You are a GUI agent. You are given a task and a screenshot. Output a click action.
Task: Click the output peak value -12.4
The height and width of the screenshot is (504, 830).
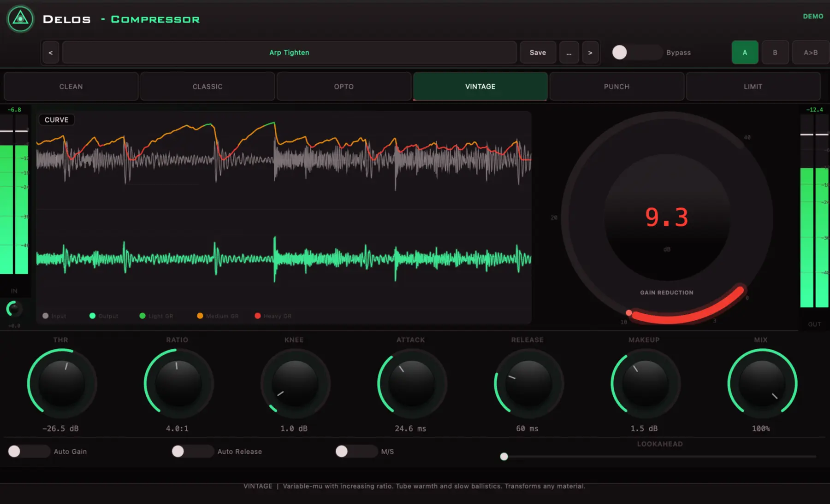814,110
